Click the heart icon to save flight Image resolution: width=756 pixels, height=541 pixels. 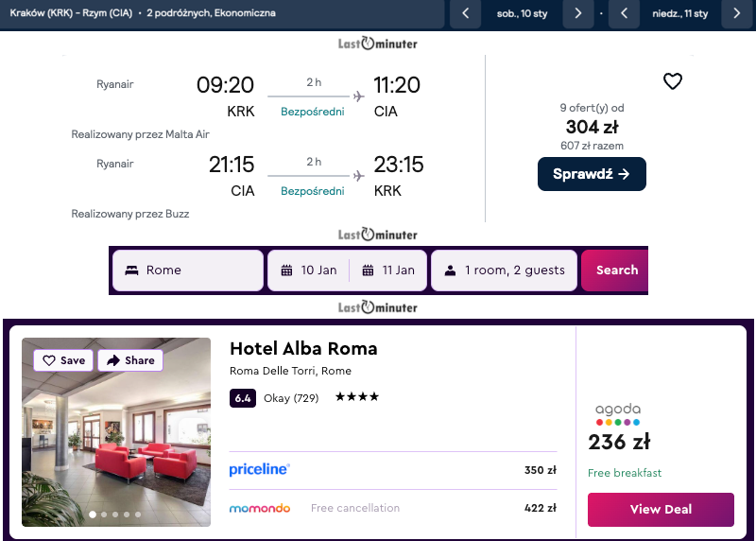point(672,81)
